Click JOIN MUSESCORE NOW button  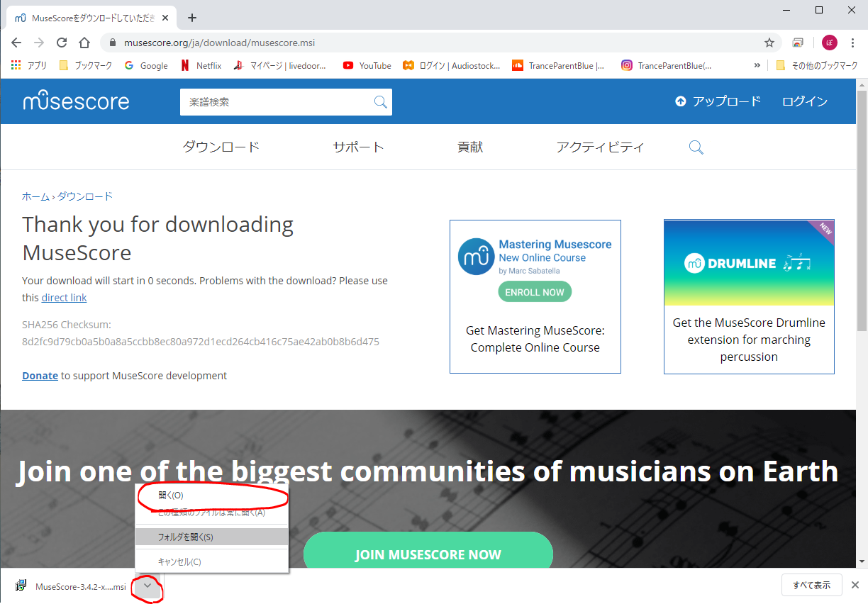coord(428,554)
